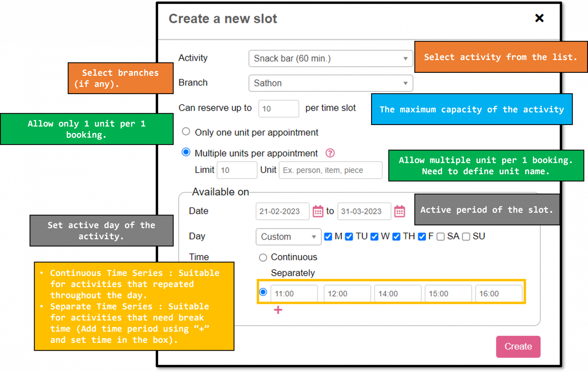Focus the Unit name input field

click(330, 170)
